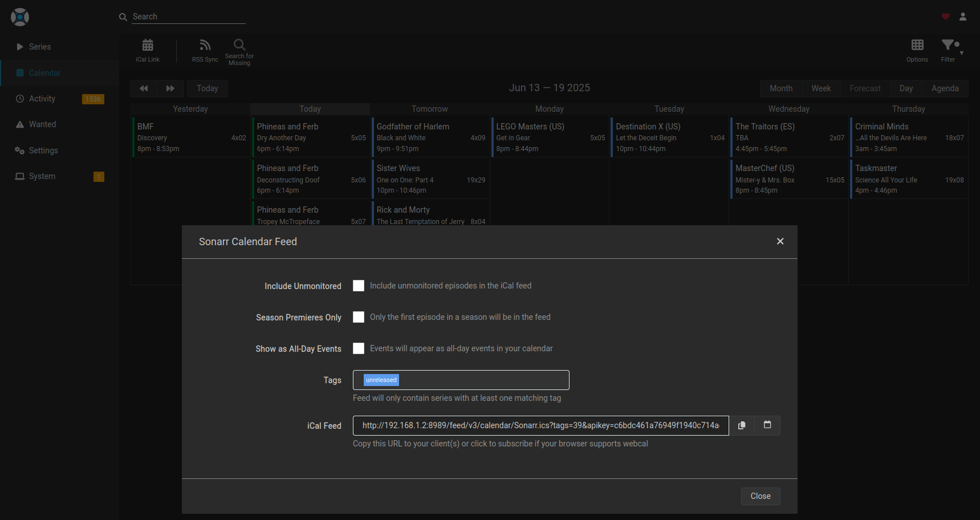Viewport: 980px width, 520px height.
Task: Close the Sonarr Calendar Feed dialog X
Action: pyautogui.click(x=780, y=241)
